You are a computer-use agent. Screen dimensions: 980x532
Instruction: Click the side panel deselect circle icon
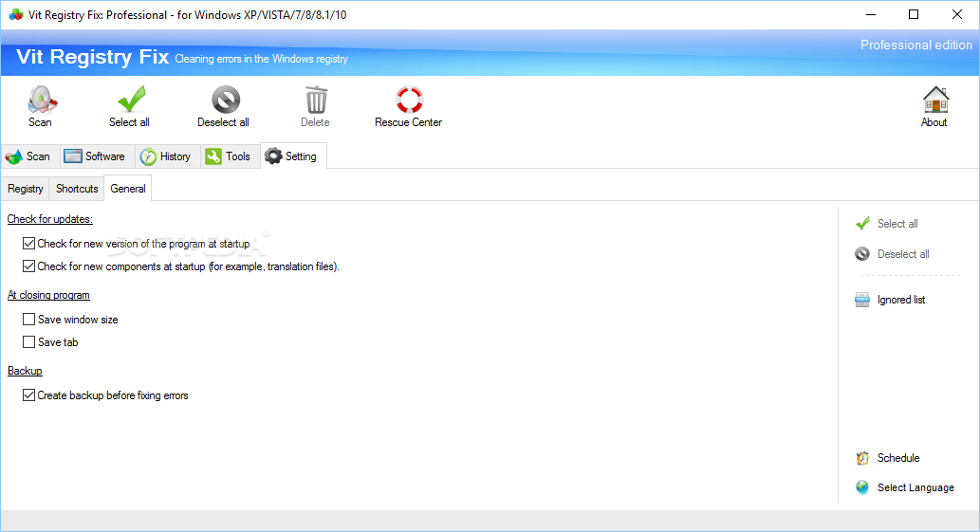[862, 253]
